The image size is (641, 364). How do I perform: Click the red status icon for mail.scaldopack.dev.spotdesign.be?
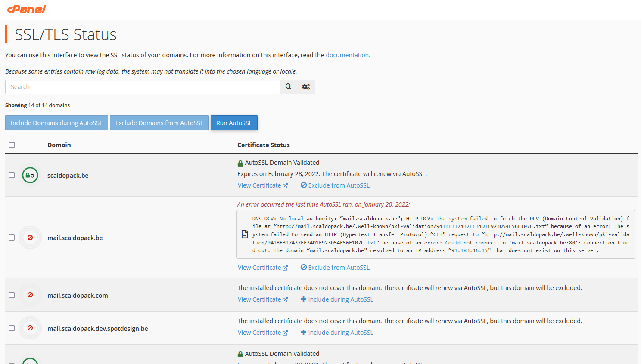tap(30, 328)
